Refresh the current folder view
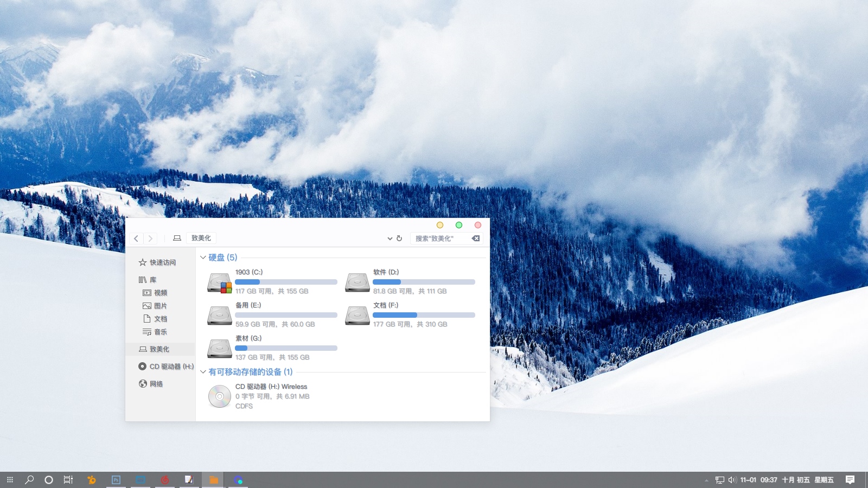This screenshot has width=868, height=488. point(399,239)
